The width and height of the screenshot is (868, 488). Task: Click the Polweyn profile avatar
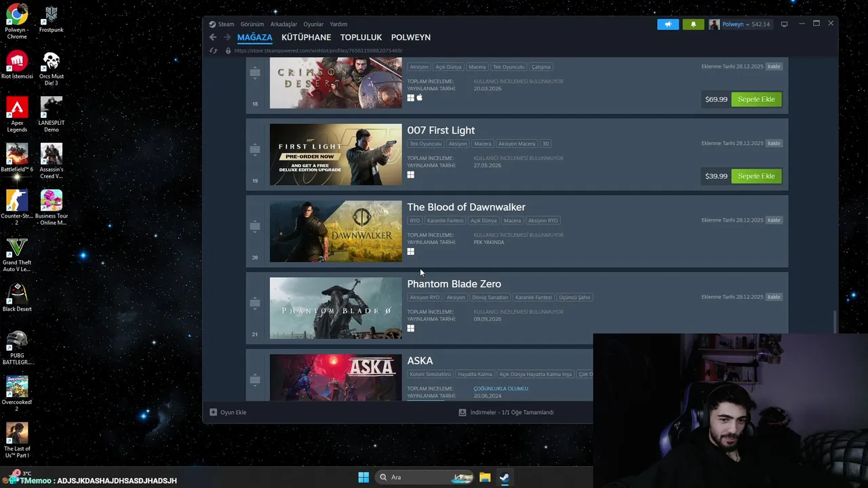(714, 24)
